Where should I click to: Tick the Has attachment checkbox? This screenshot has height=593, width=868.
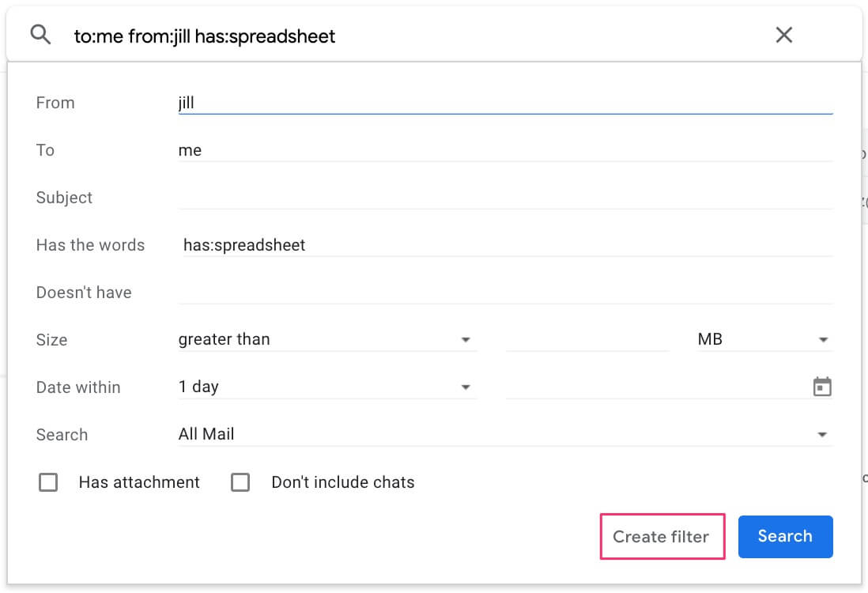coord(48,482)
